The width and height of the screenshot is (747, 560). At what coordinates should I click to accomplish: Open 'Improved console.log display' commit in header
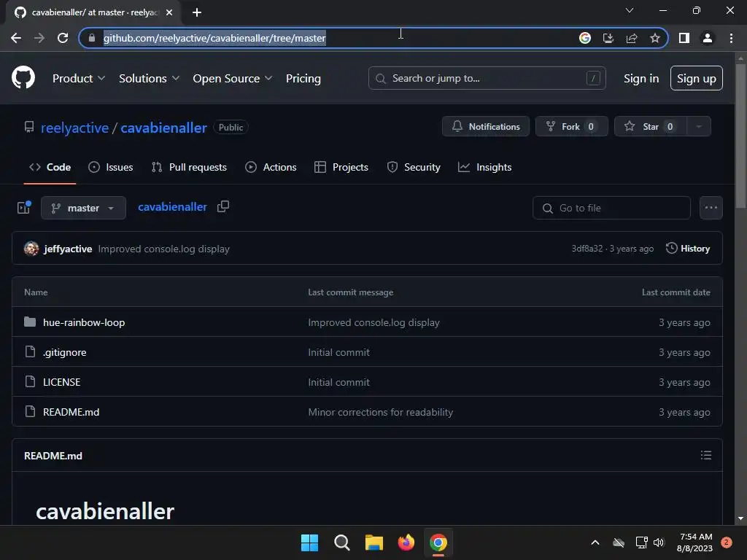tap(164, 249)
